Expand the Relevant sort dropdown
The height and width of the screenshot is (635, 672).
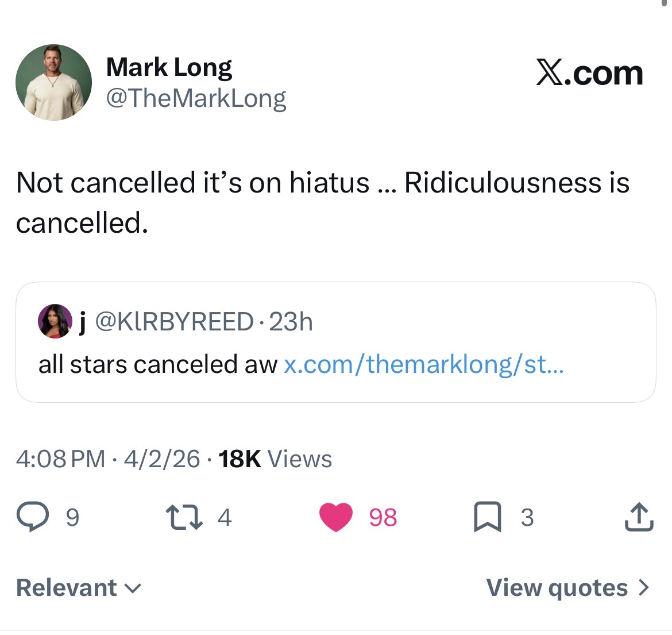(79, 587)
